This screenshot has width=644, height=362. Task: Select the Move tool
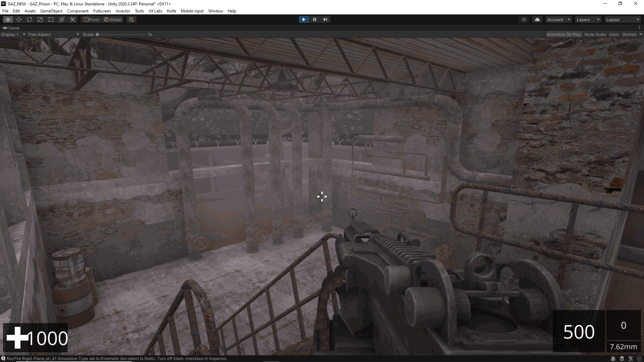click(19, 19)
